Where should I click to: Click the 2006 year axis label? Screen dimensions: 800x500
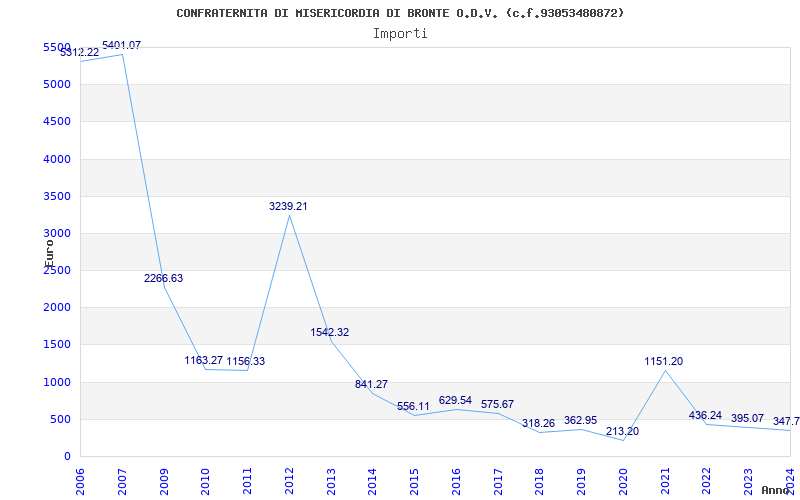click(80, 481)
